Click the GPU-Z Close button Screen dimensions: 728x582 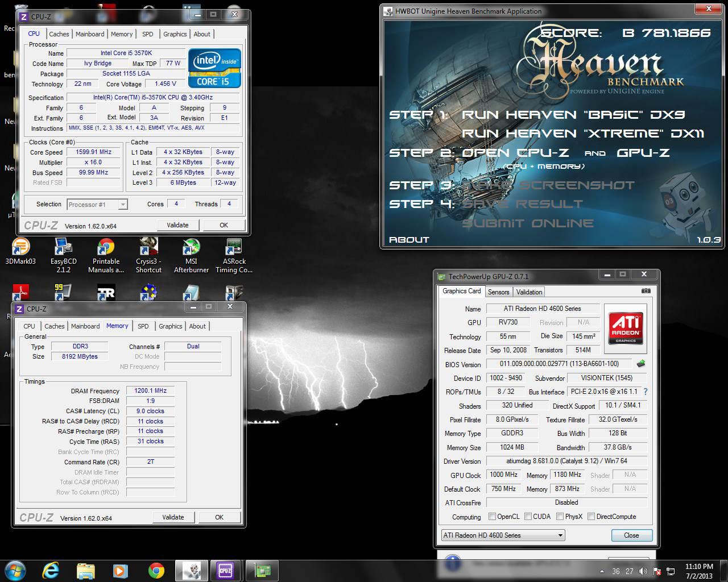631,535
